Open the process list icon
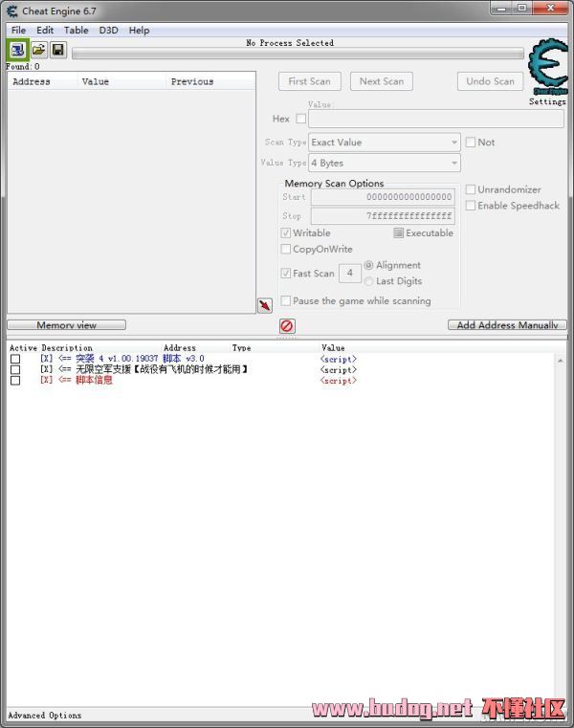Screen dimensions: 574x728 (x=17, y=50)
